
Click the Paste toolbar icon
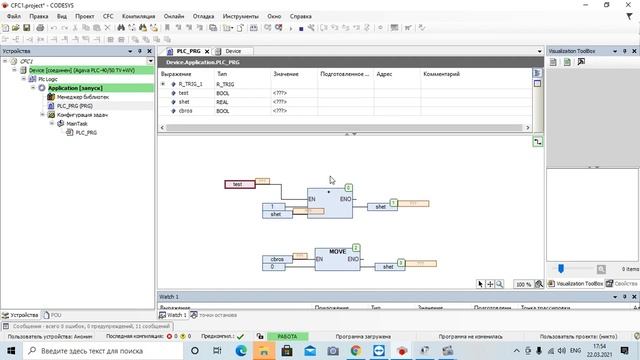[x=97, y=28]
